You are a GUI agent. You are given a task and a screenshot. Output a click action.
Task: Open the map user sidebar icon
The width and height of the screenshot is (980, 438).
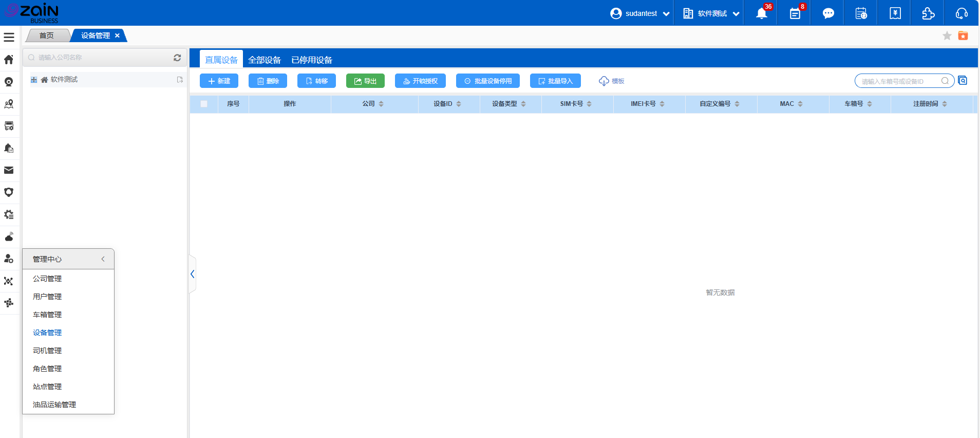[9, 104]
